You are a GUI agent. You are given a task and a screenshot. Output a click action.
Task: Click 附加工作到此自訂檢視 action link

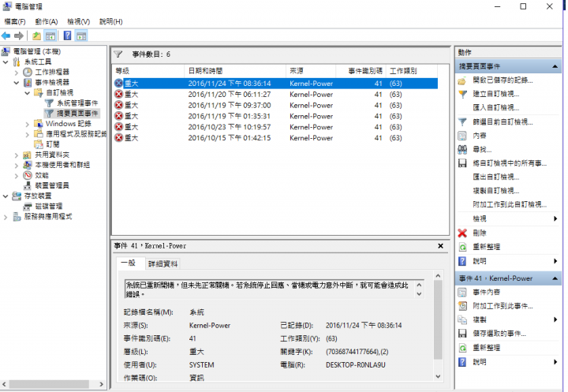(510, 205)
